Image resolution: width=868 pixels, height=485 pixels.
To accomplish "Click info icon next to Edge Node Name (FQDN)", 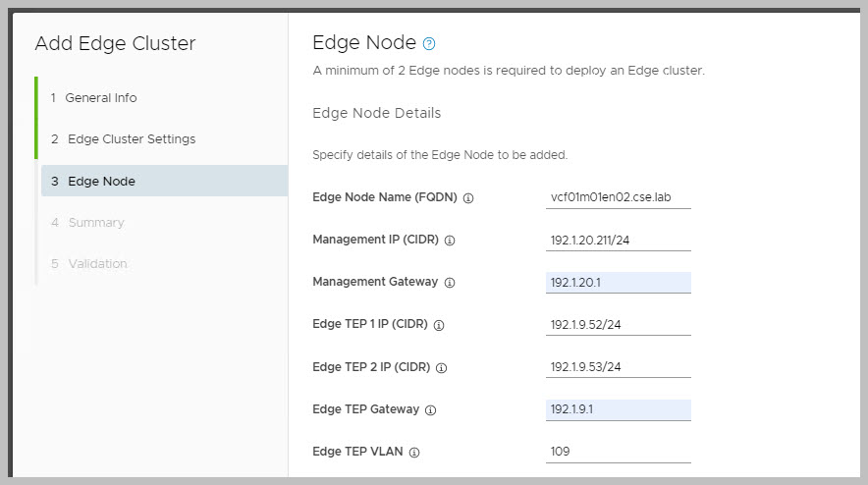I will pyautogui.click(x=468, y=198).
